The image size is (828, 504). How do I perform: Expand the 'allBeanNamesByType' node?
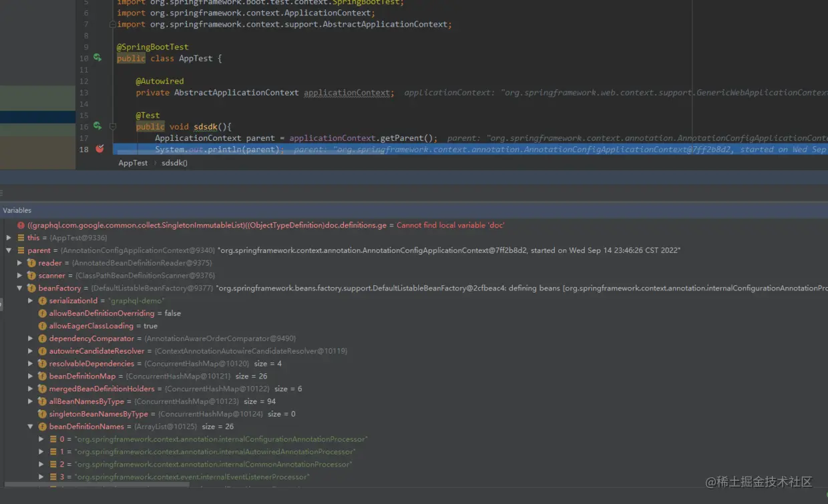30,401
